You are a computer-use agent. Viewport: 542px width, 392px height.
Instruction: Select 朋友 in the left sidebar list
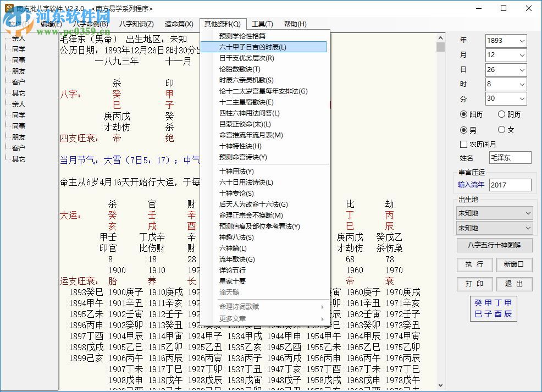coord(19,72)
